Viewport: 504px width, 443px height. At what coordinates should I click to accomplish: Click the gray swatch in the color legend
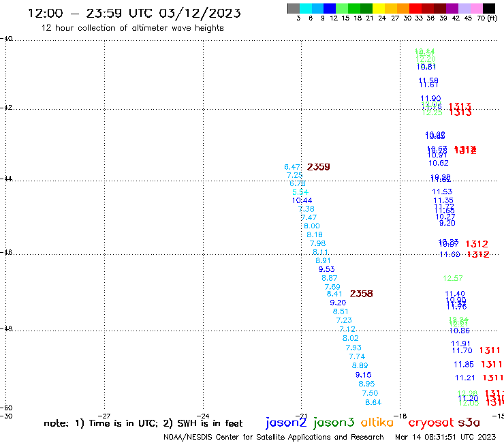[x=294, y=8]
